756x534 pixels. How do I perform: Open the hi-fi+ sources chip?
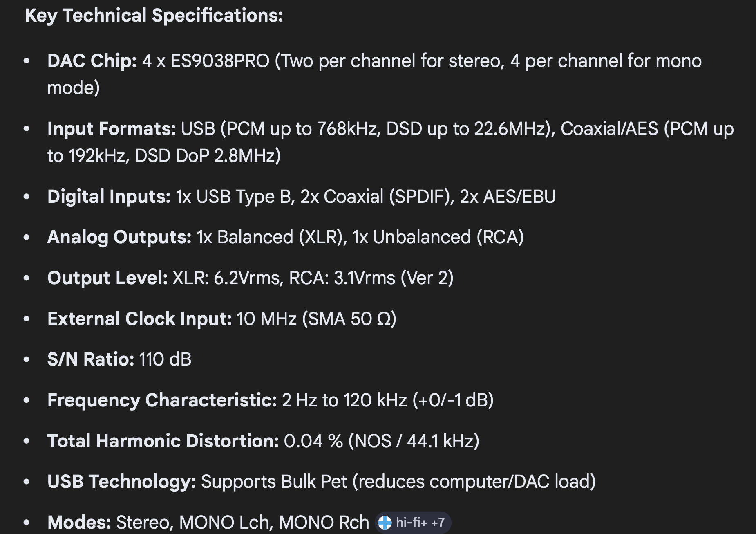[x=412, y=523]
